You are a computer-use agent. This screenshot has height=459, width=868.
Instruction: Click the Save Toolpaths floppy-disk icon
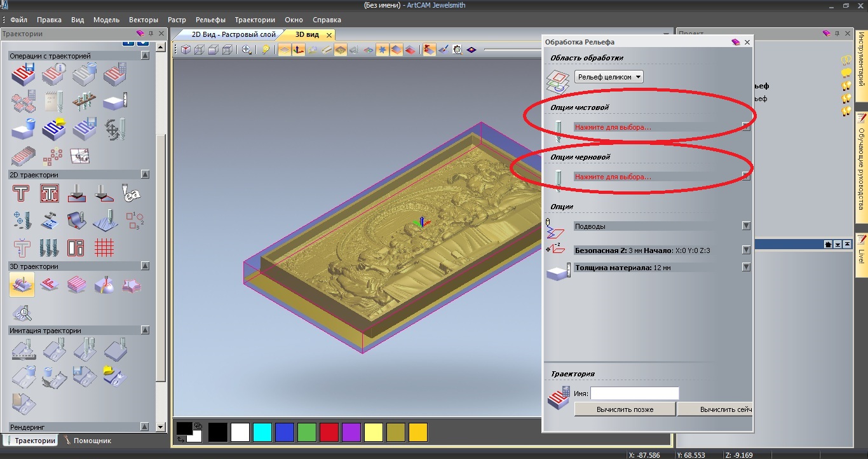22,75
